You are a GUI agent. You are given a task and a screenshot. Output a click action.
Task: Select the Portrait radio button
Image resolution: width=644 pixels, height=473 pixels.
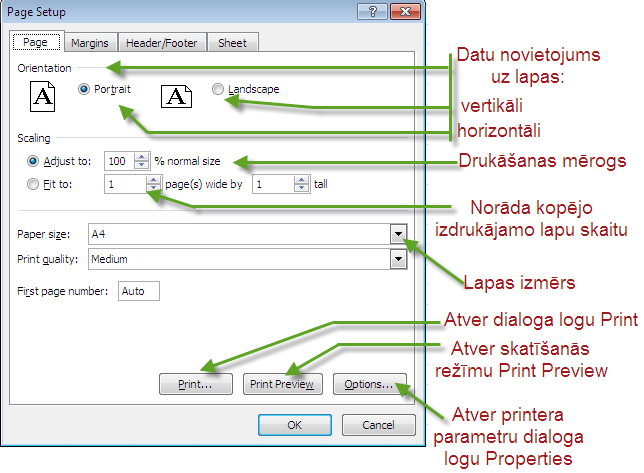click(84, 90)
